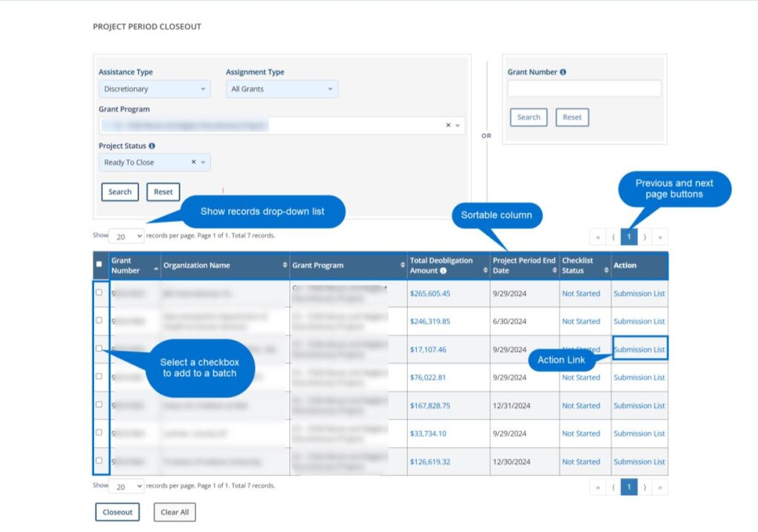758x532 pixels.
Task: Open top records per page dropdown
Action: click(127, 236)
